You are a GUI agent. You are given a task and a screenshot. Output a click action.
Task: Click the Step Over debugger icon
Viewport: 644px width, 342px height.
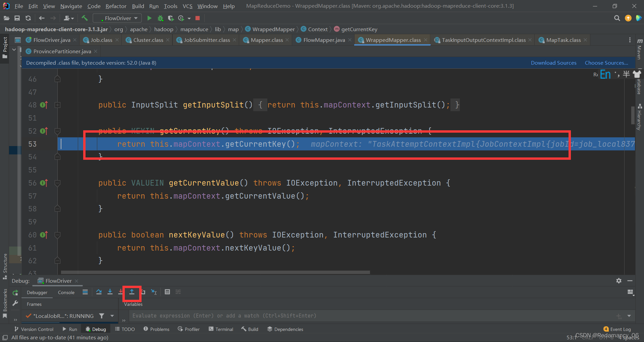[x=99, y=292]
